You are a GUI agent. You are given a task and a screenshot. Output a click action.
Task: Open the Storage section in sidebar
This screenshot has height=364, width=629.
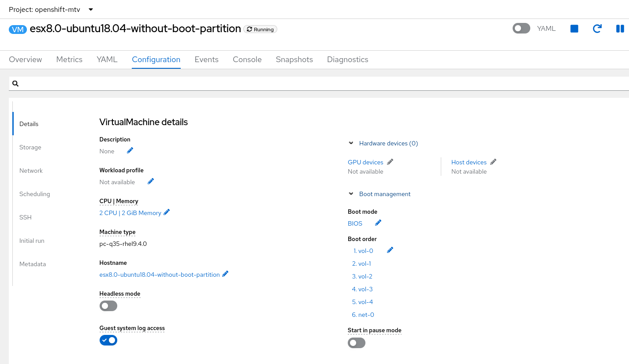[30, 147]
